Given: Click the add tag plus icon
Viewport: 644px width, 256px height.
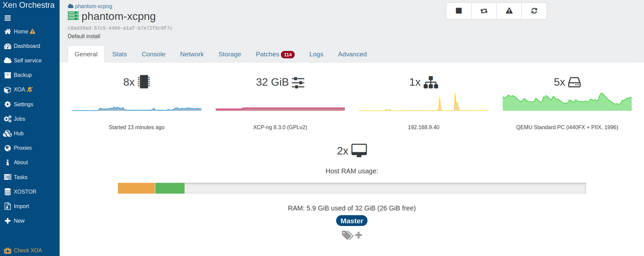Looking at the screenshot, I should pyautogui.click(x=359, y=235).
